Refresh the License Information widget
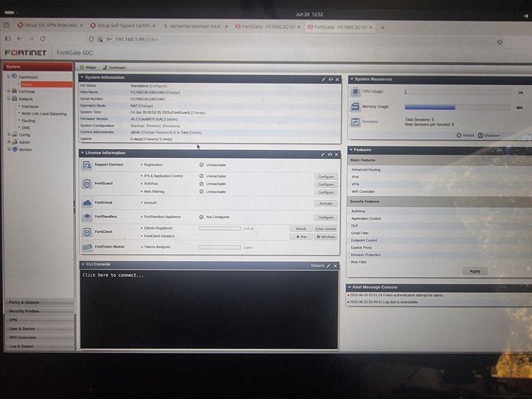The image size is (532, 399). [x=330, y=154]
